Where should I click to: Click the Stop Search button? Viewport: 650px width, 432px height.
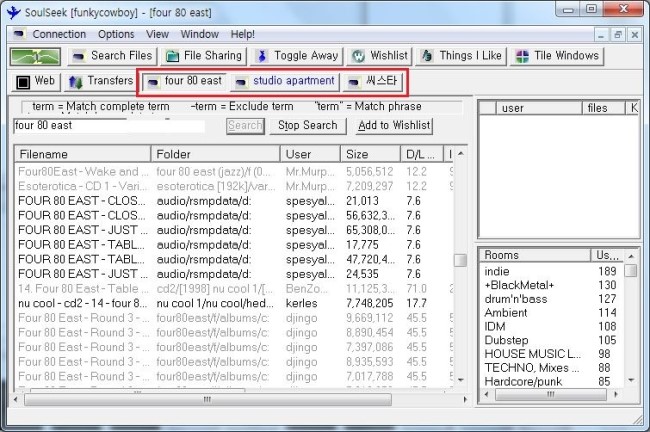(307, 126)
